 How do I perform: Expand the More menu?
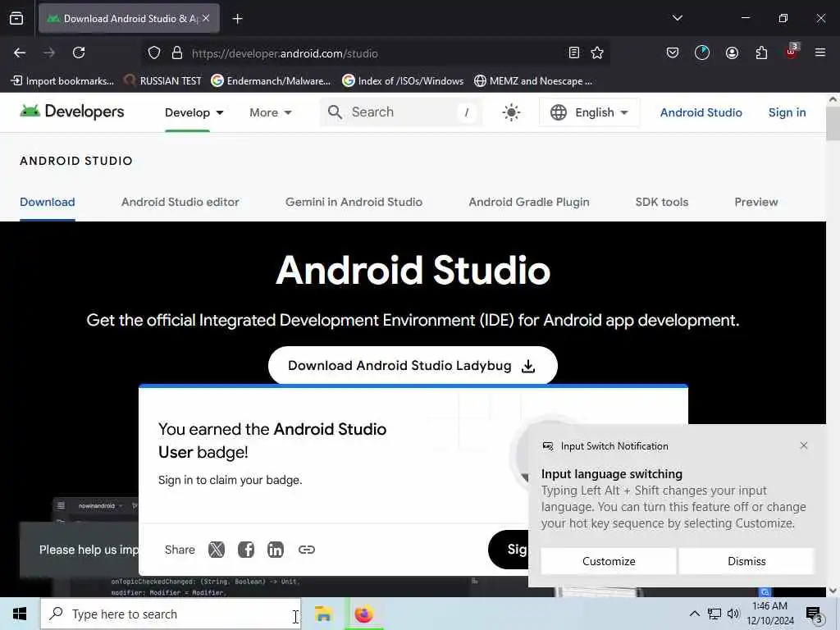click(x=271, y=112)
